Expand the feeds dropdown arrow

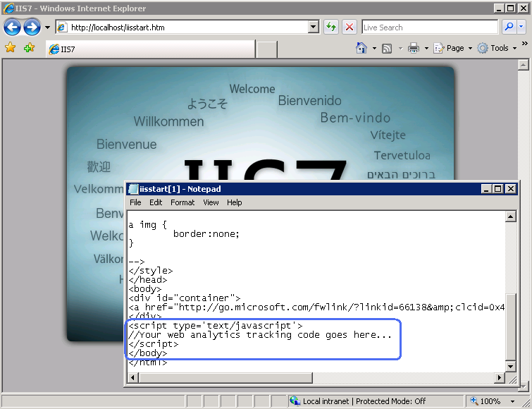pyautogui.click(x=400, y=48)
